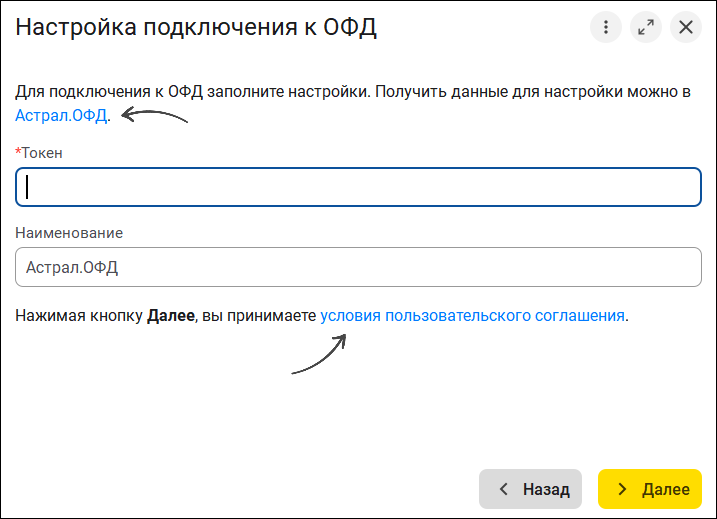The width and height of the screenshot is (717, 519).
Task: Click the hand-drawn arrow near Астрал.ОФД link
Action: pyautogui.click(x=155, y=114)
